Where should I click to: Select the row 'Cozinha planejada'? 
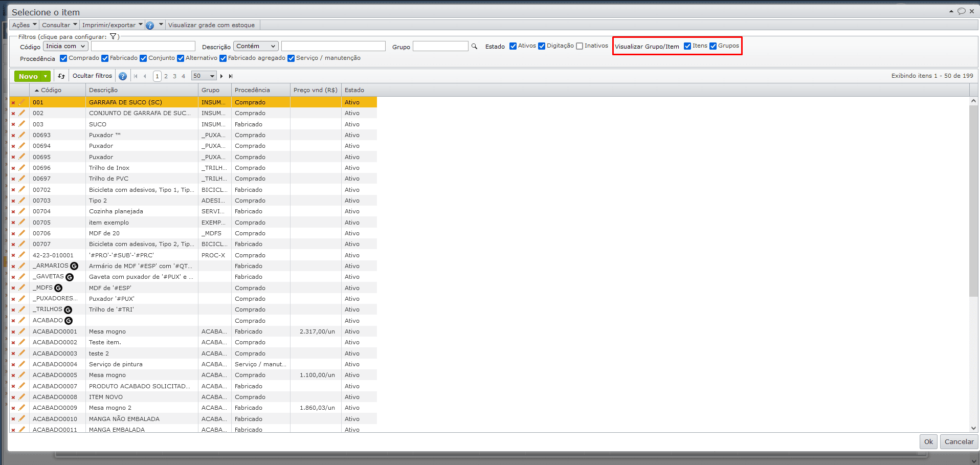coord(193,212)
